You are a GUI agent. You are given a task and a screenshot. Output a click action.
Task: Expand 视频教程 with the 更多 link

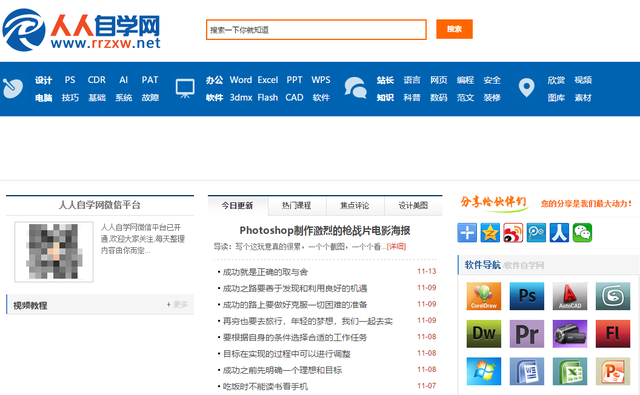(177, 304)
